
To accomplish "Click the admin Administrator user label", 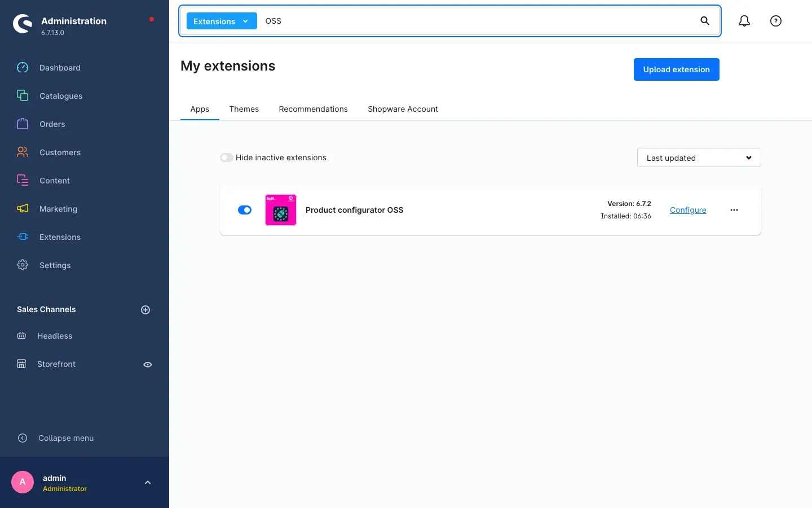I will (x=65, y=483).
